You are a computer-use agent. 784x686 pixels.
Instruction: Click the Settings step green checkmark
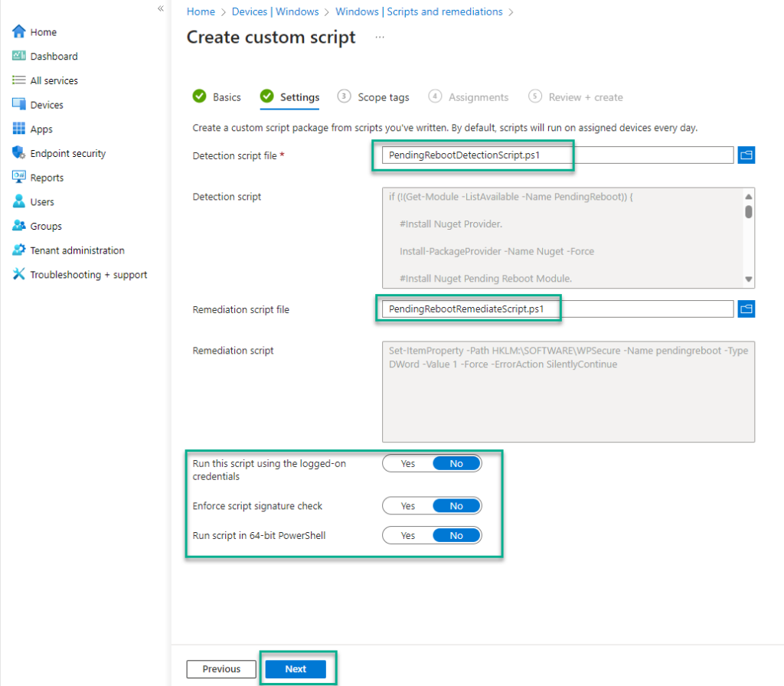267,96
